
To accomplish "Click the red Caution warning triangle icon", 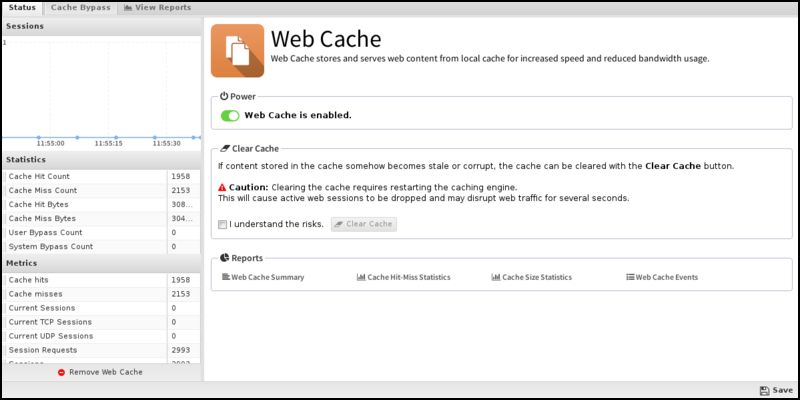I will [x=222, y=187].
